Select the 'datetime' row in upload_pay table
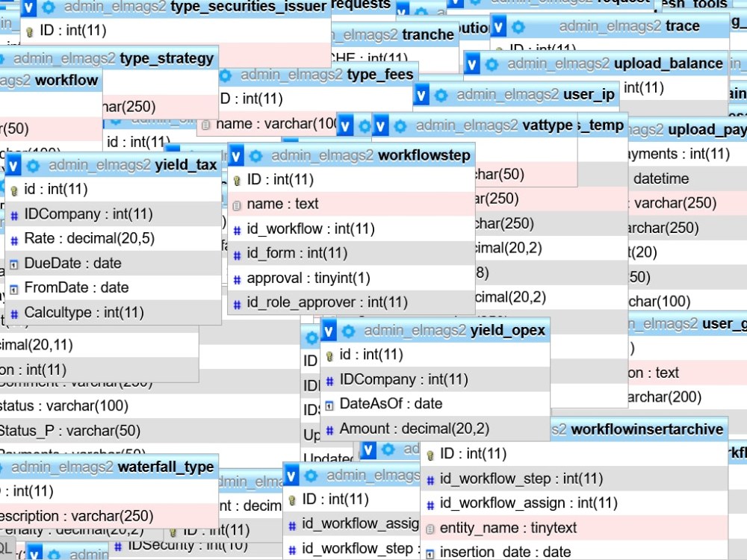This screenshot has width=747, height=560. [687, 178]
